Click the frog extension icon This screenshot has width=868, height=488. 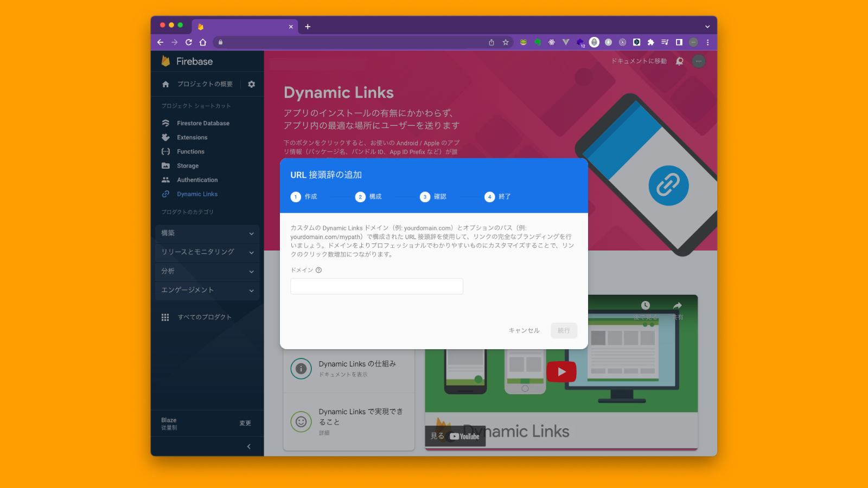pos(524,42)
